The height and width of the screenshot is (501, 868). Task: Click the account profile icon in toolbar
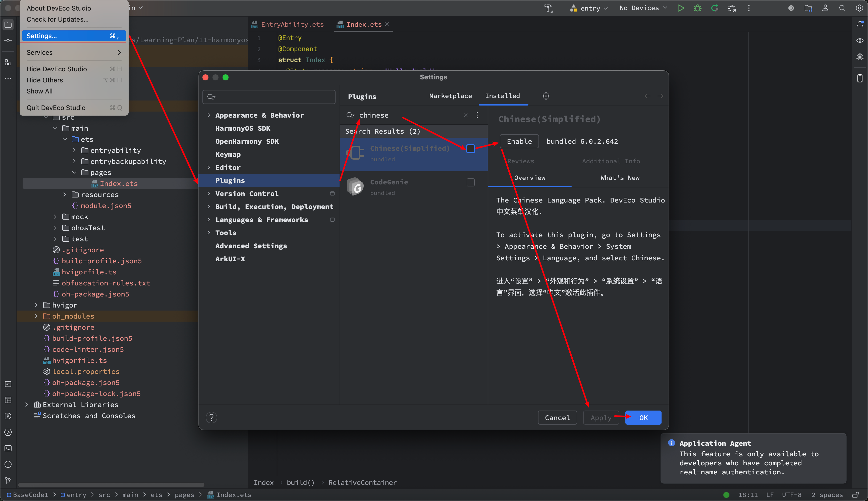coord(825,8)
